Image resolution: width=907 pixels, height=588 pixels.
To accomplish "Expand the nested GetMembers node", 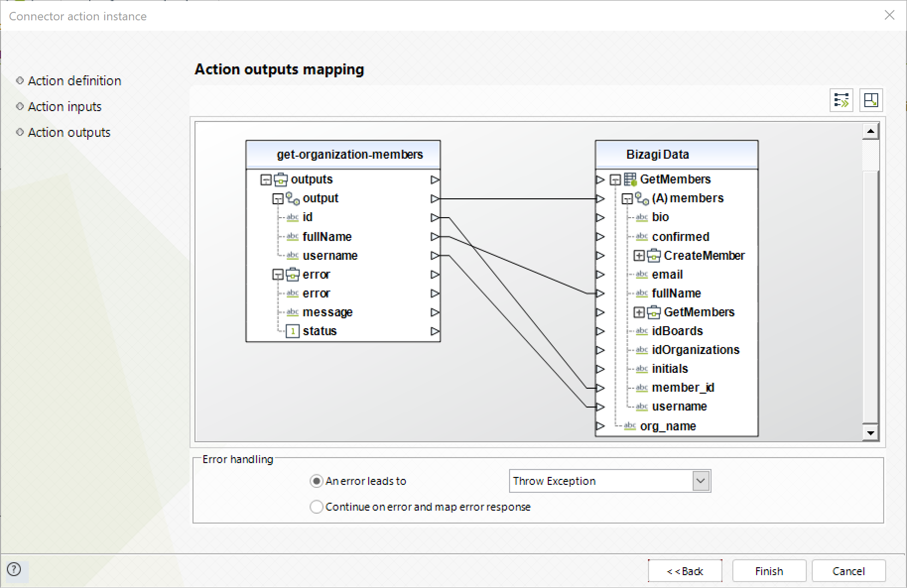I will 639,312.
